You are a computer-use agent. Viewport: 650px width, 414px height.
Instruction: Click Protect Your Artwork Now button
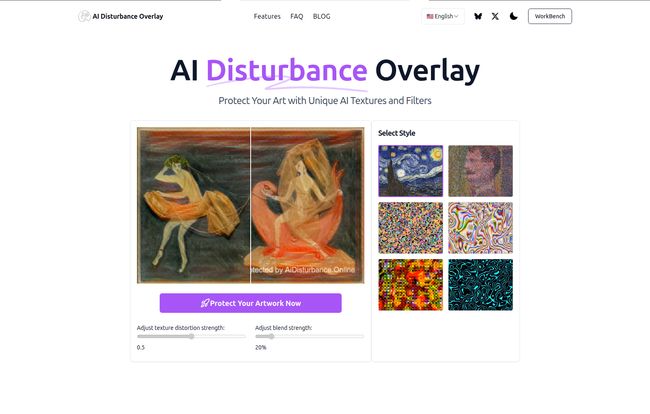pos(251,303)
